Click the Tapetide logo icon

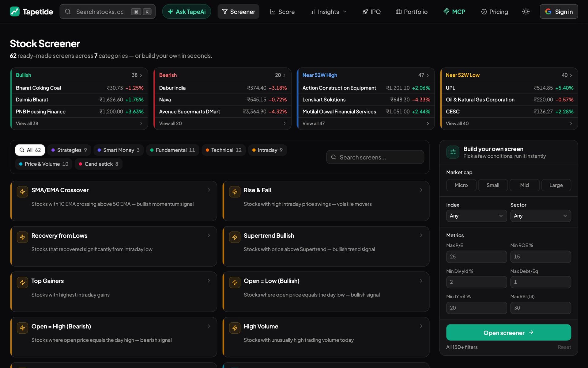(x=15, y=12)
